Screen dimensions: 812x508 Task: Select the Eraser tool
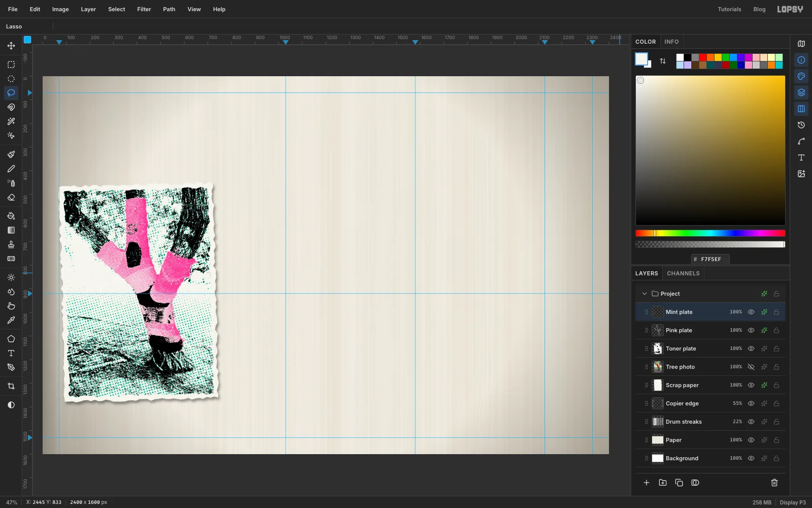tap(11, 198)
